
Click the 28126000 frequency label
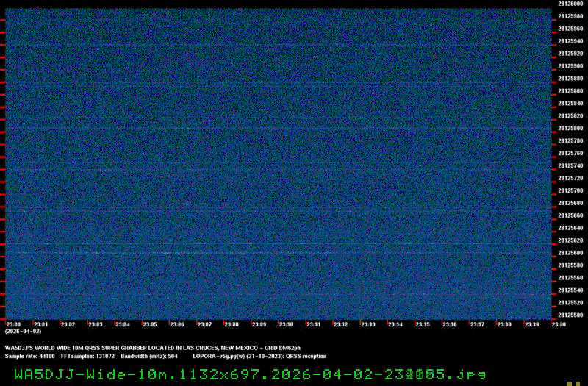click(x=570, y=4)
